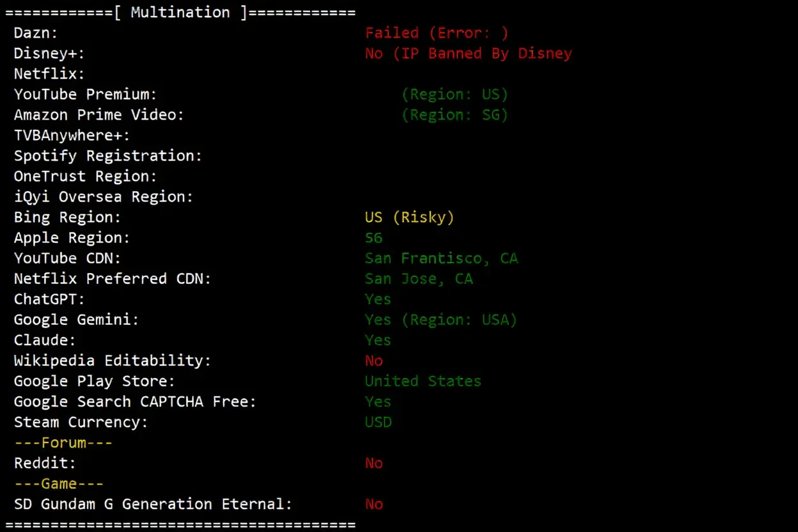This screenshot has width=798, height=532.
Task: Click the 'Wikipedia Editability:' label
Action: tap(113, 361)
